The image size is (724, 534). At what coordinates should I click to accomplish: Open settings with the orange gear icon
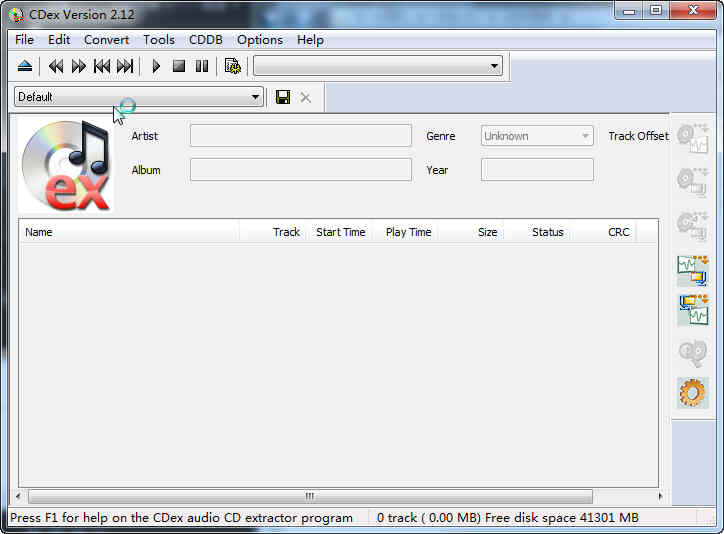(693, 393)
